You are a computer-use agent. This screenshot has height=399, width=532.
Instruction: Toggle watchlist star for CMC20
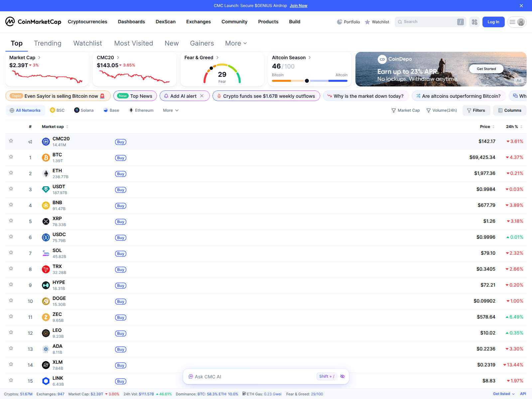(11, 141)
